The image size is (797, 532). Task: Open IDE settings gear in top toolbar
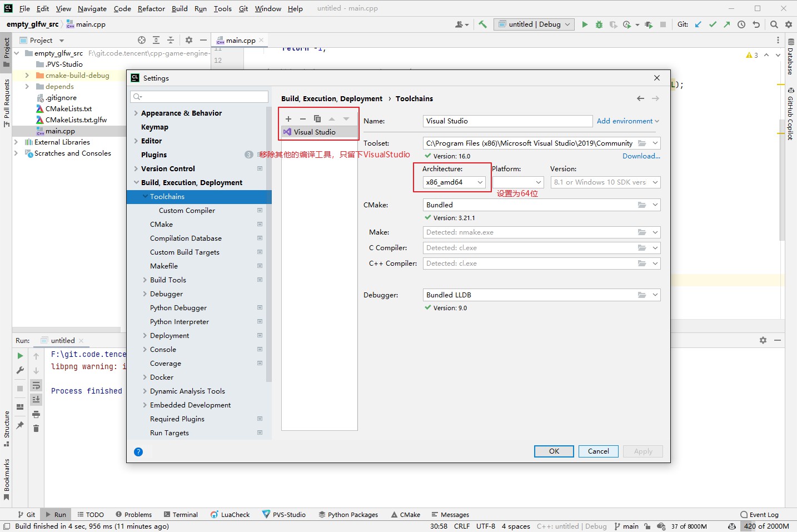coord(789,24)
